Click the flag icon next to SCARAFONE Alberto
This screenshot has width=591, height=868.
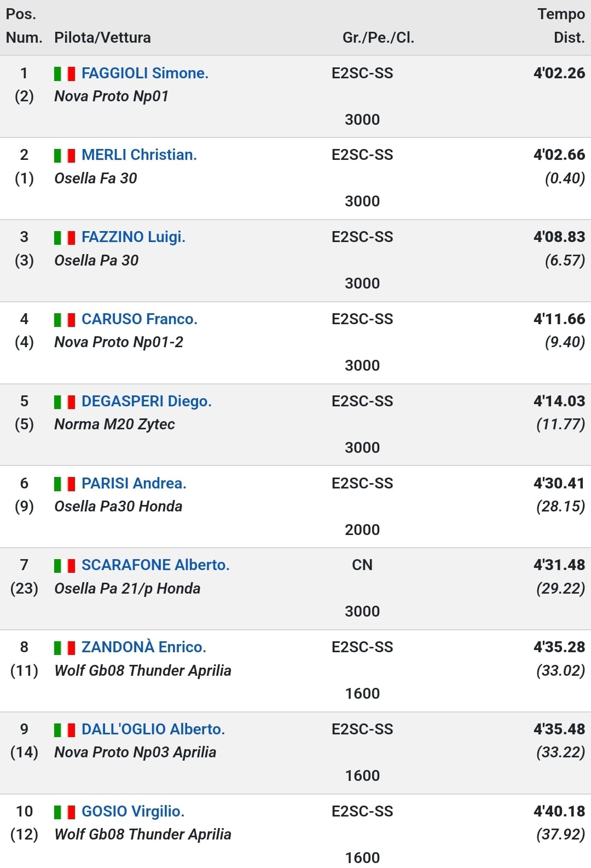(x=65, y=565)
